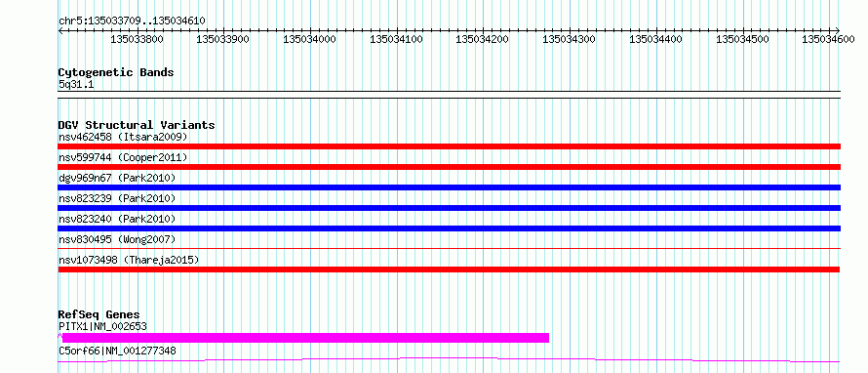
Task: Select variant label nsv823240 (Park2010)
Action: 117,219
